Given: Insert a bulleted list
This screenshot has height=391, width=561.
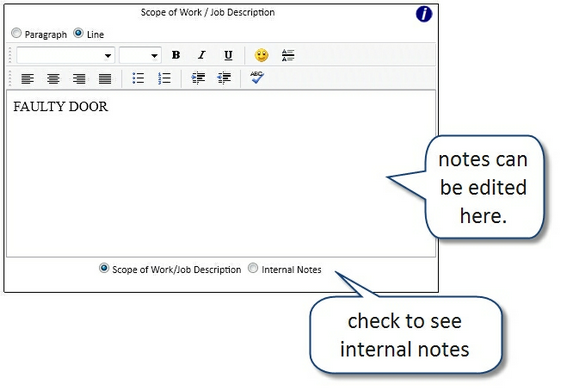Looking at the screenshot, I should click(138, 78).
